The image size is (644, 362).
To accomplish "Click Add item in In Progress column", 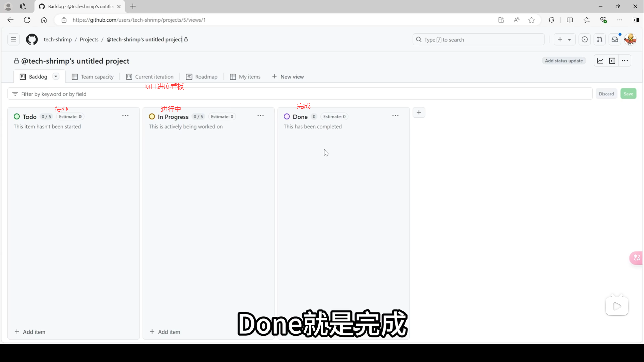I will tap(165, 332).
